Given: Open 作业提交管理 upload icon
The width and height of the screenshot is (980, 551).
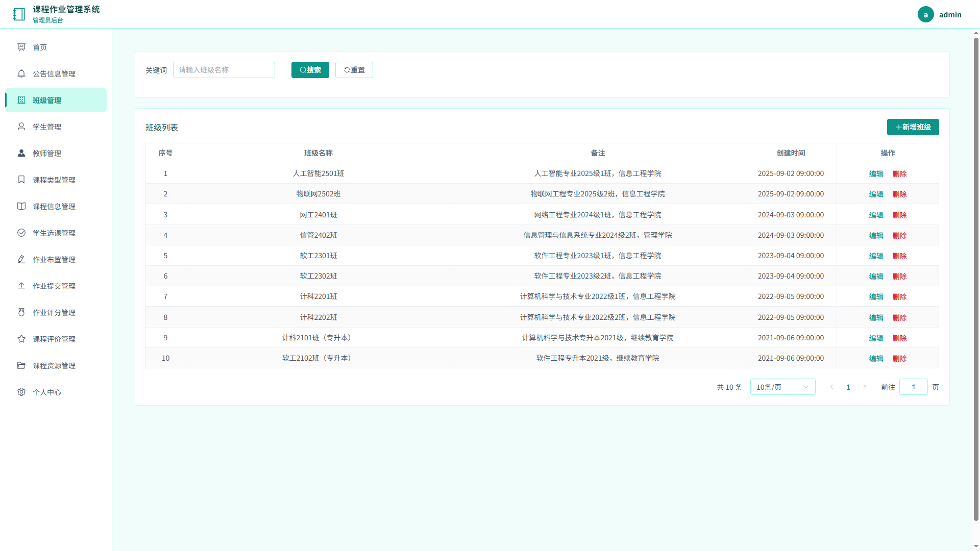Looking at the screenshot, I should click(21, 286).
